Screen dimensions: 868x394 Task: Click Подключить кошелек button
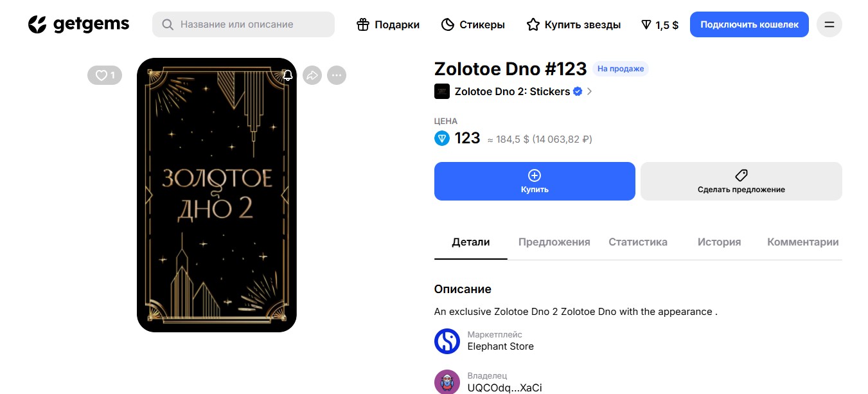pos(748,24)
